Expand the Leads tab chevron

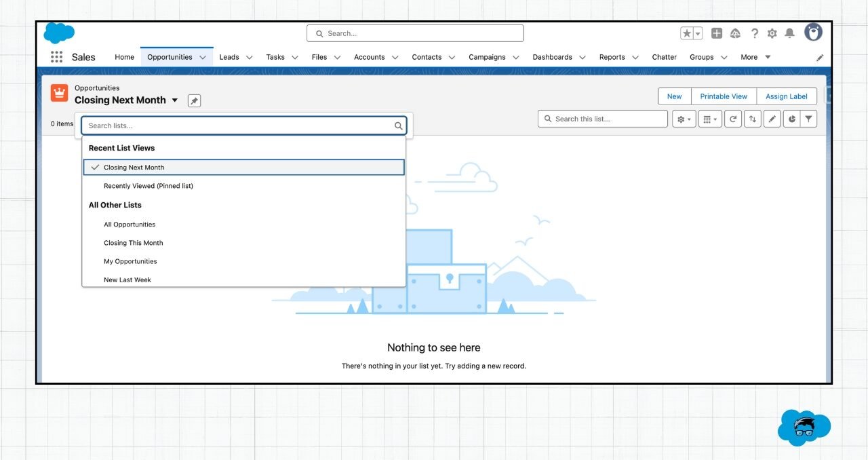[x=250, y=58]
